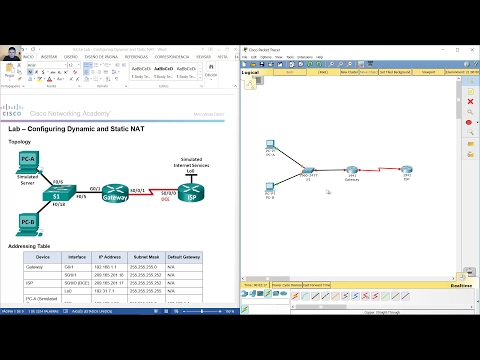
Task: Click Save icon in Packet Tracer toolbar
Action: [262, 64]
